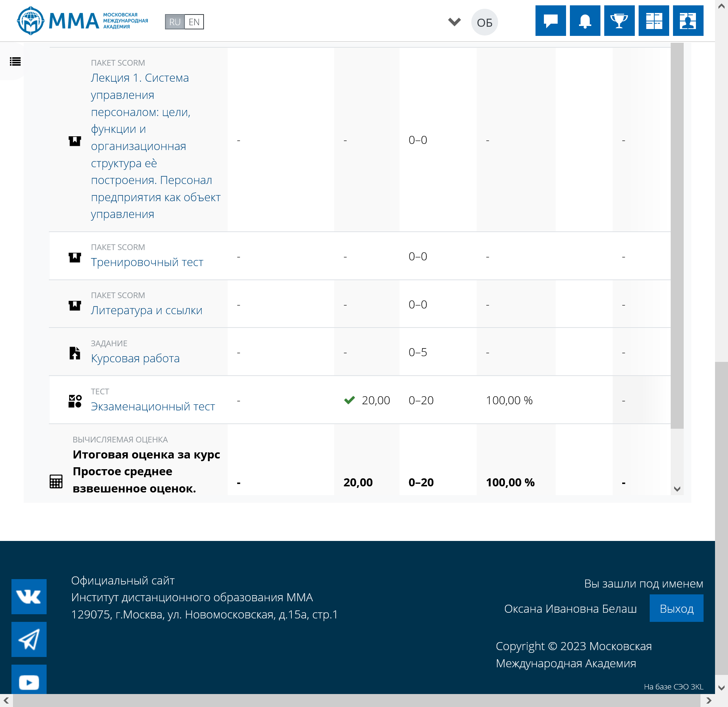Click the Выход logout button

point(676,608)
